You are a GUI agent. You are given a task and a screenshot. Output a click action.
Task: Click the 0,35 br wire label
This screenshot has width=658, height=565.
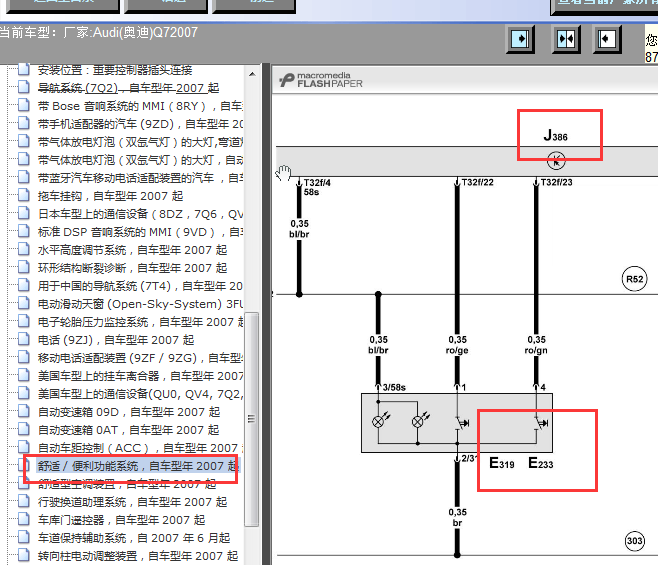(457, 518)
